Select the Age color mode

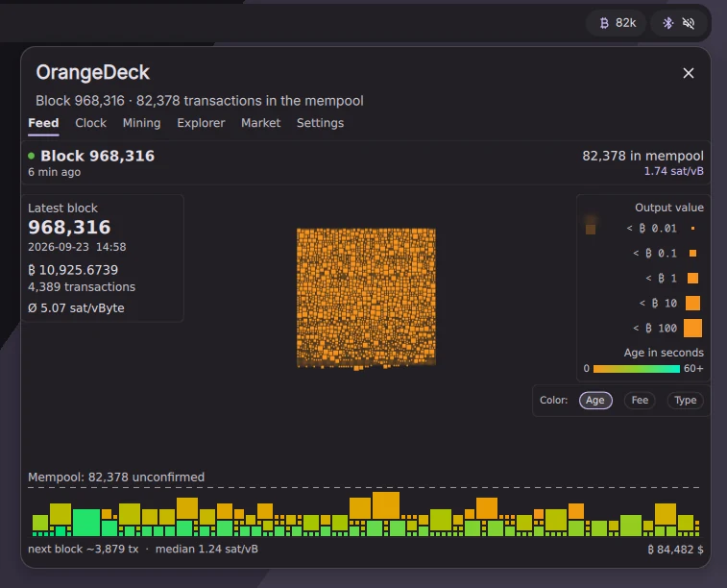[x=595, y=401]
